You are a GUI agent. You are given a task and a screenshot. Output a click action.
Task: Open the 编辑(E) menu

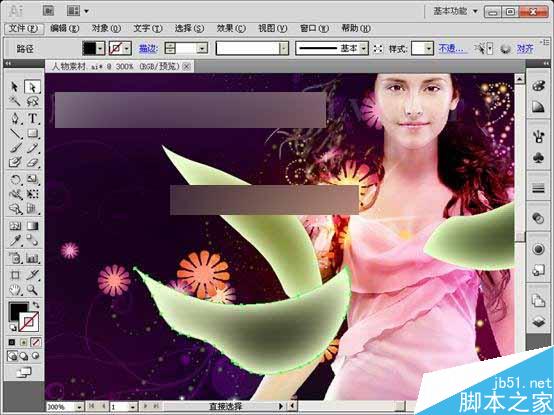click(65, 28)
